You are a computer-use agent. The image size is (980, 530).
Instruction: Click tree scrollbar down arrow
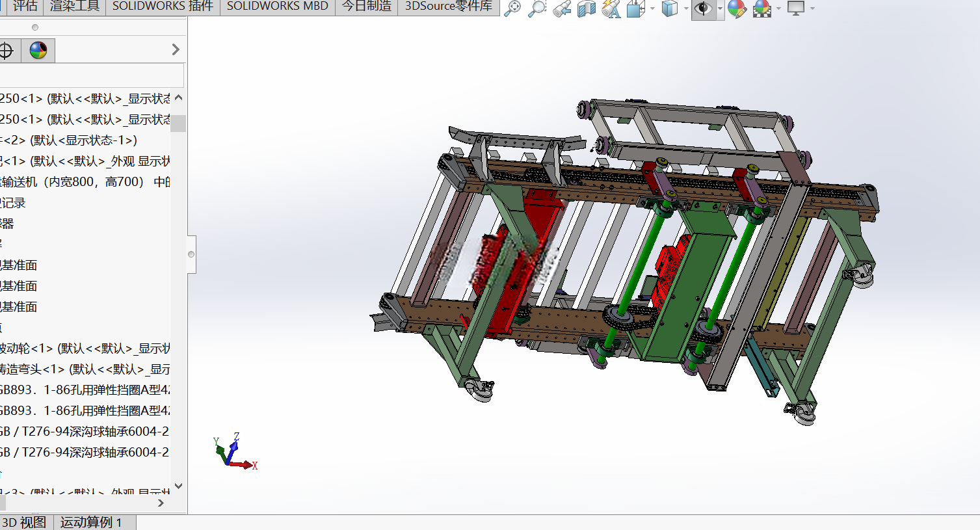pyautogui.click(x=178, y=486)
